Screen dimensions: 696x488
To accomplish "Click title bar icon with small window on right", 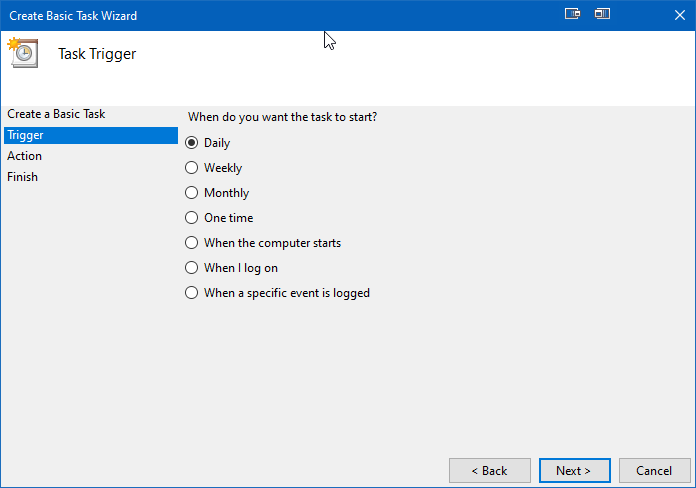I will (x=573, y=14).
